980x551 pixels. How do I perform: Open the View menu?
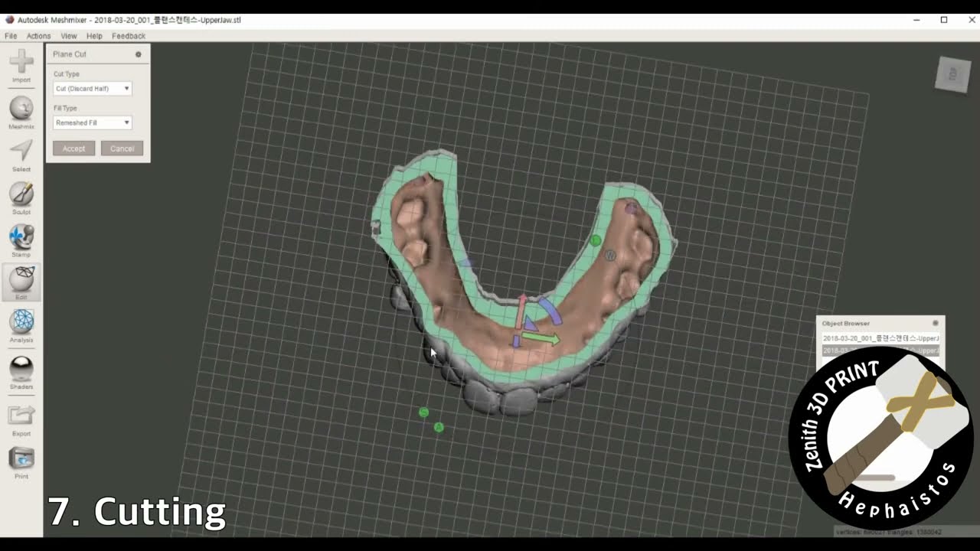click(69, 36)
